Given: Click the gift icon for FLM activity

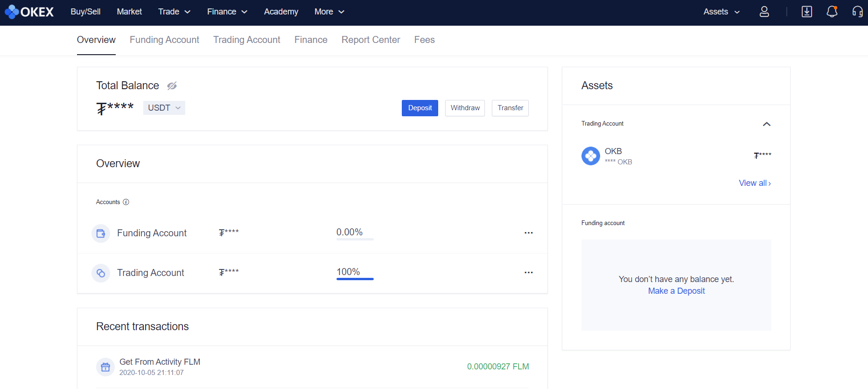Looking at the screenshot, I should click(105, 367).
